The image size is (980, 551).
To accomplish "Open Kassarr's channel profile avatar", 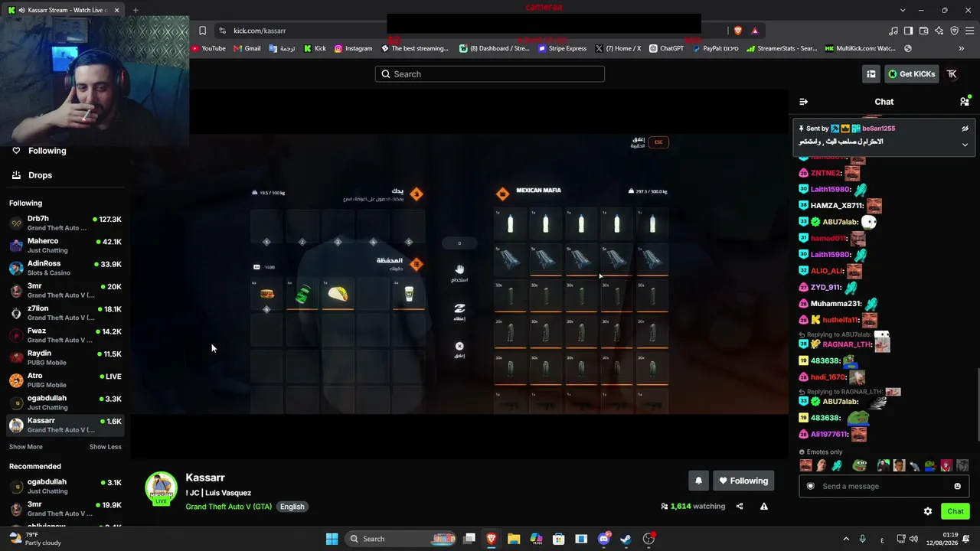I will coord(162,488).
